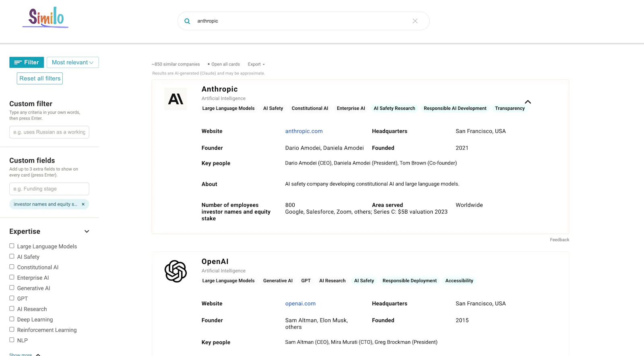
Task: Click the Anthropic company name heading
Action: [219, 89]
